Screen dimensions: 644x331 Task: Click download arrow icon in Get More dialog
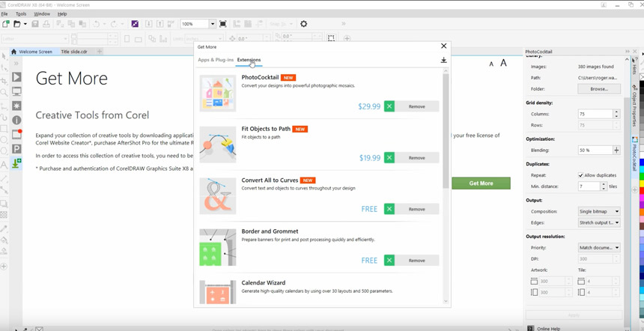click(x=443, y=60)
